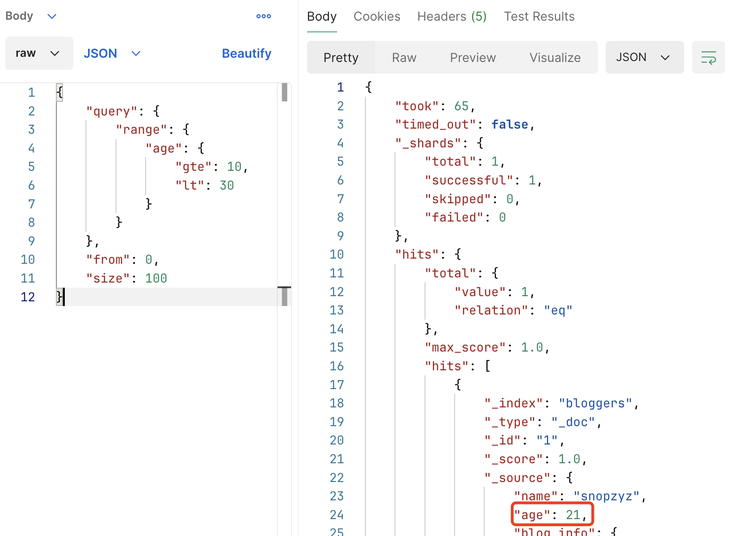
Task: Click the "gte": 10 line in request
Action: pos(212,167)
